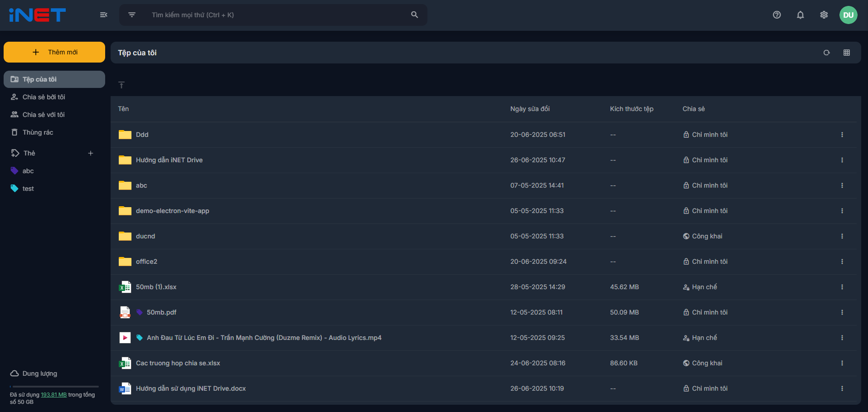Image resolution: width=868 pixels, height=412 pixels.
Task: Click the Chia sẻ column header
Action: (x=693, y=109)
